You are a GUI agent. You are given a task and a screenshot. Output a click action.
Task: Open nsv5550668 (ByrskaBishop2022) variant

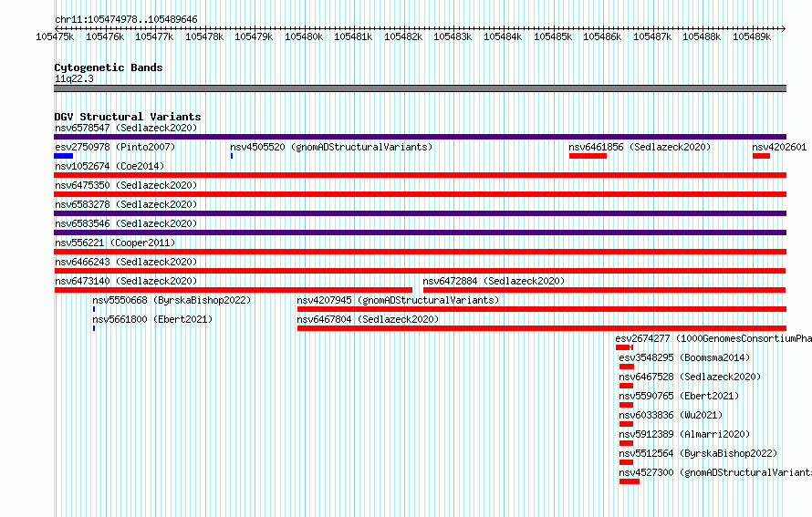(172, 300)
